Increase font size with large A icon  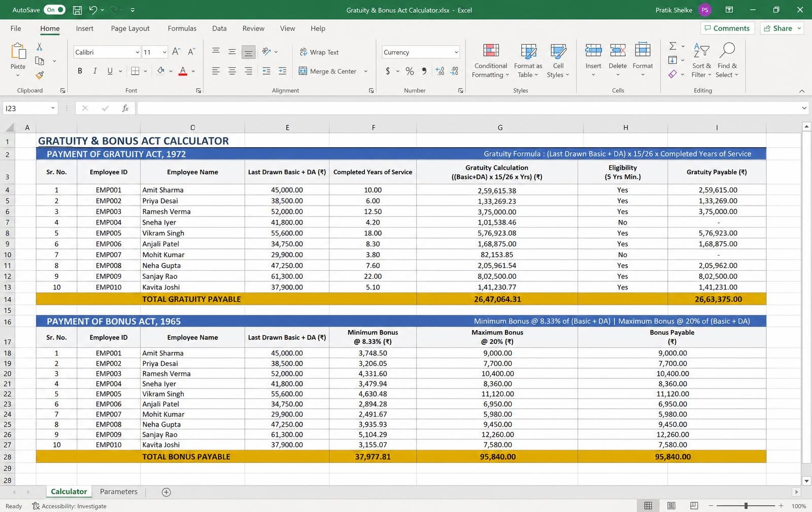(176, 52)
